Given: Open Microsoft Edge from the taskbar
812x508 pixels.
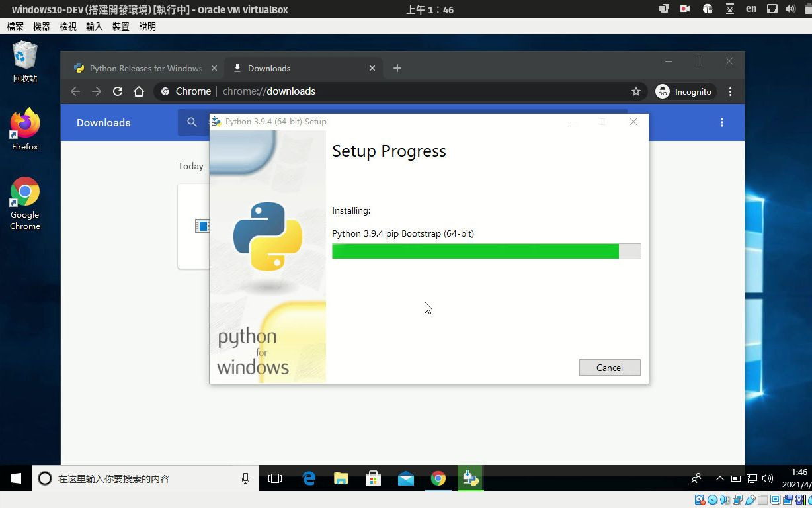Looking at the screenshot, I should (x=308, y=478).
